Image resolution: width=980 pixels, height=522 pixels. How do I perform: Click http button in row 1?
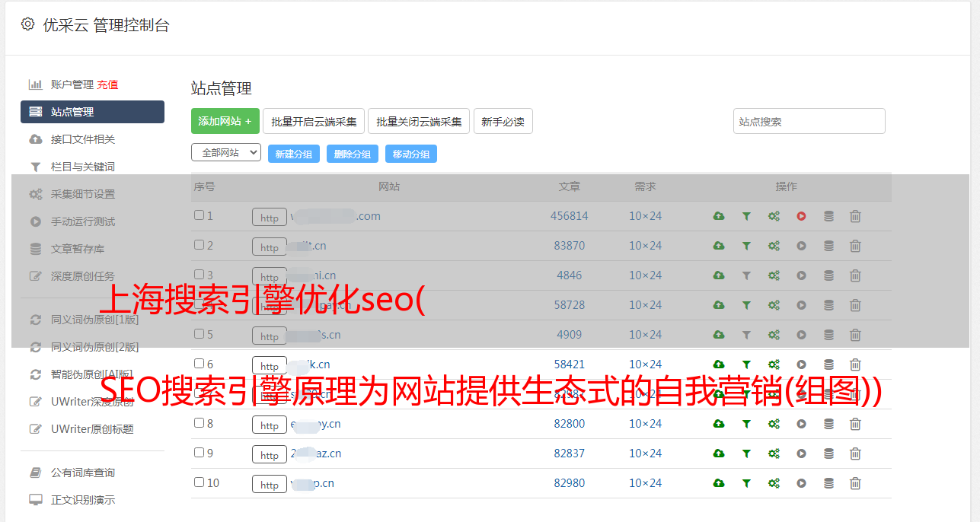(x=270, y=218)
